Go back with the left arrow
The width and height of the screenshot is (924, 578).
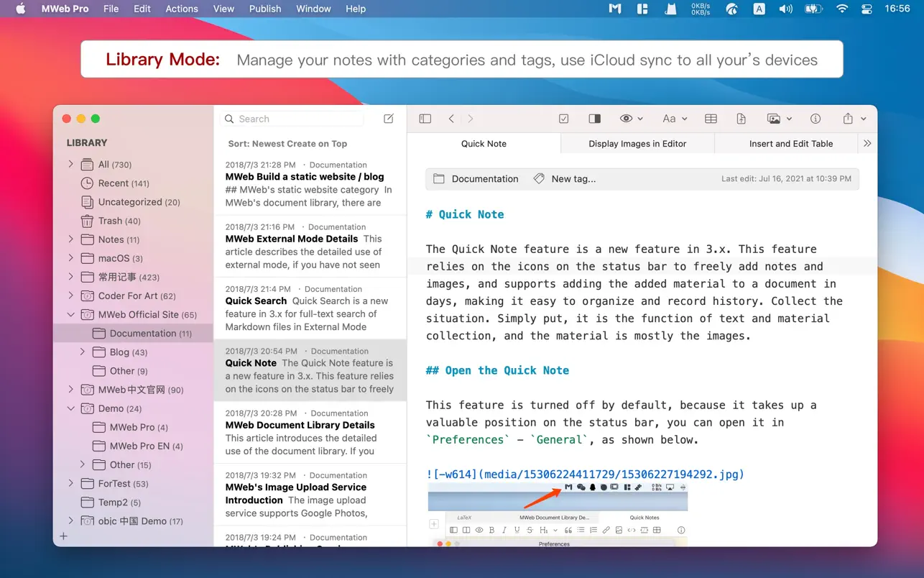[451, 119]
